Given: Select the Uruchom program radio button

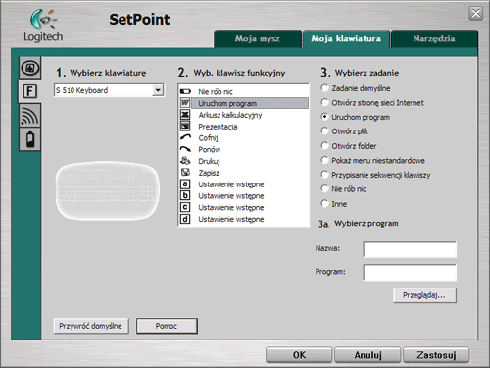Looking at the screenshot, I should 324,117.
